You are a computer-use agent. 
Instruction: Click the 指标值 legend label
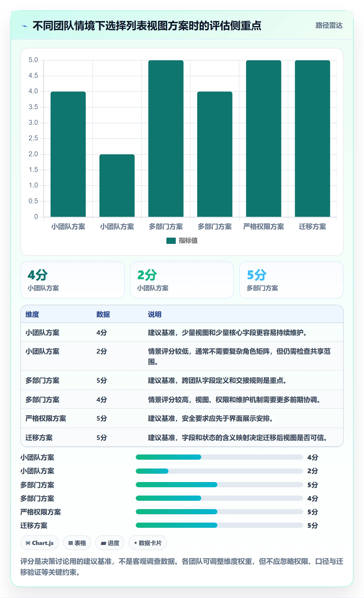tap(188, 241)
